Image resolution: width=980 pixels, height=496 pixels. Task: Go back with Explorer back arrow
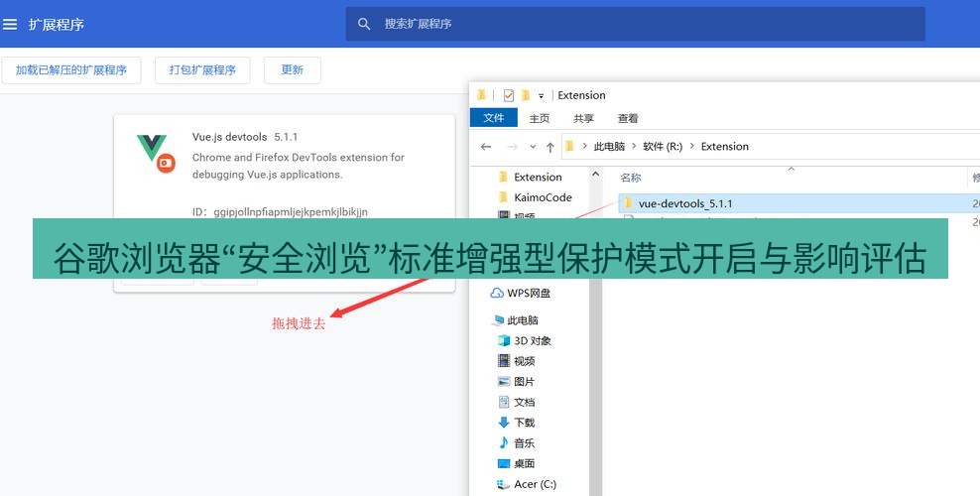click(486, 147)
